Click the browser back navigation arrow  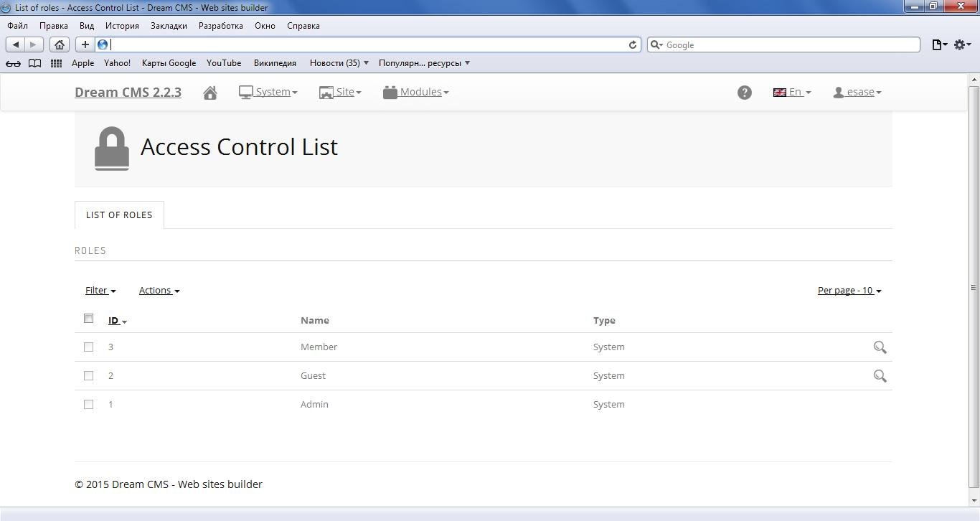coord(15,44)
